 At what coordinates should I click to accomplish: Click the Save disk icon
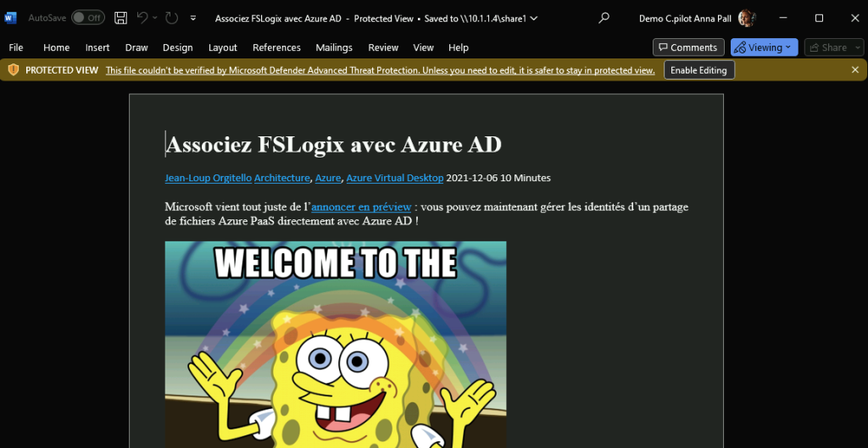(x=120, y=18)
